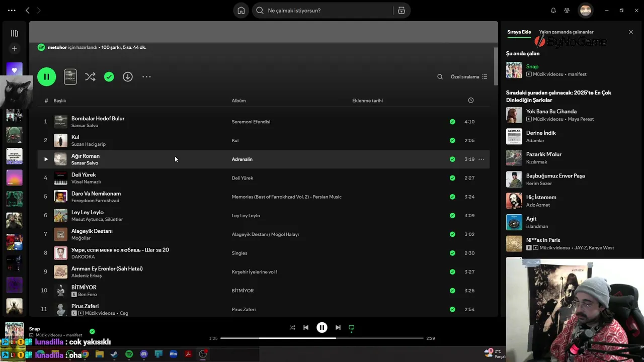The height and width of the screenshot is (362, 644).
Task: Play 'Başbuğumuz Enver Paşa' from queue
Action: point(568,179)
